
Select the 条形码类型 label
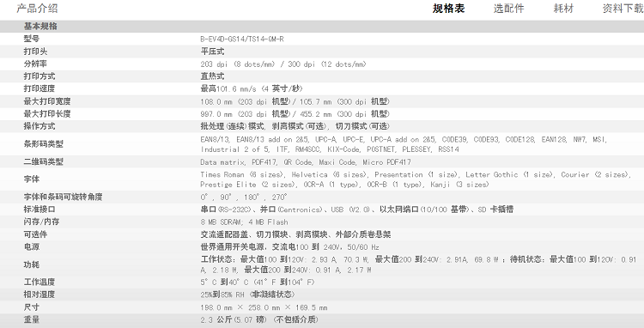pos(44,144)
